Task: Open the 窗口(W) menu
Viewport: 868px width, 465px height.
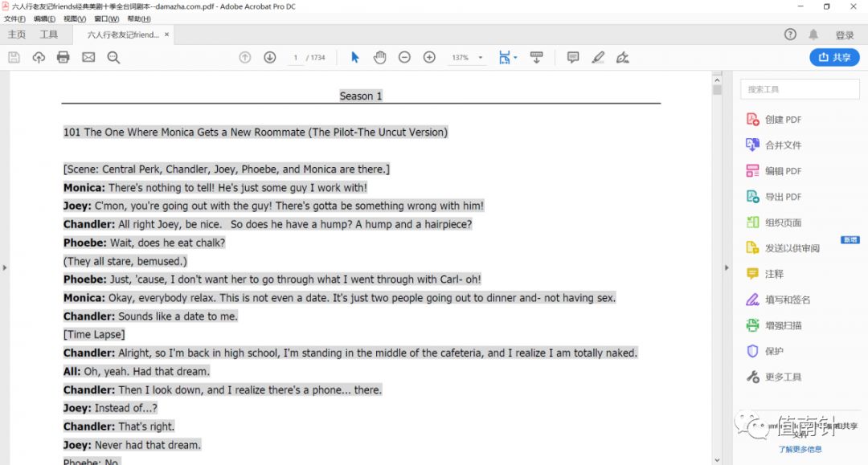Action: [106, 18]
